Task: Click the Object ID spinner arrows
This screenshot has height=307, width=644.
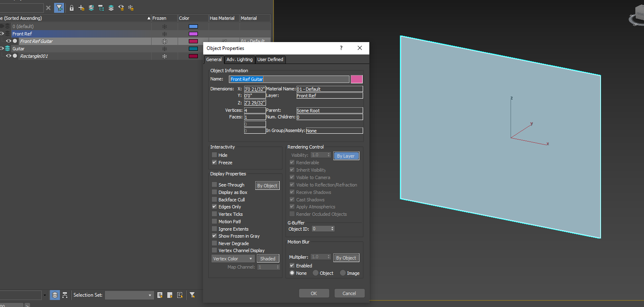Action: tap(333, 229)
